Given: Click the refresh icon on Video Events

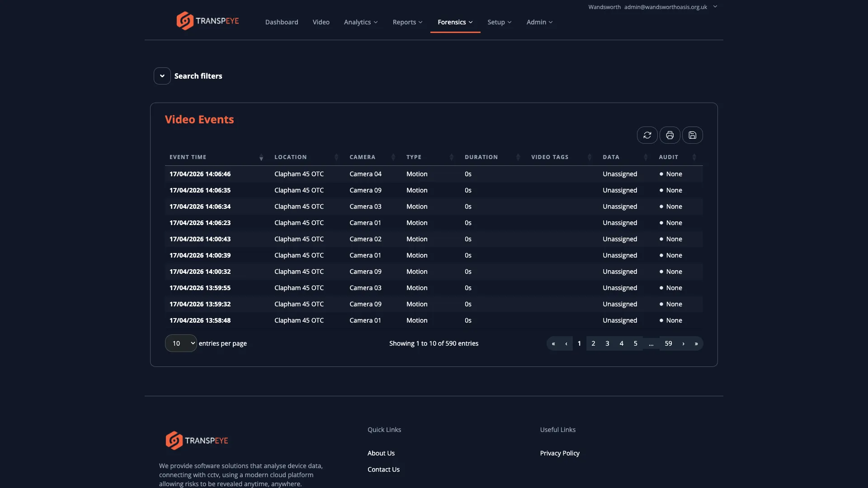Looking at the screenshot, I should (x=647, y=135).
